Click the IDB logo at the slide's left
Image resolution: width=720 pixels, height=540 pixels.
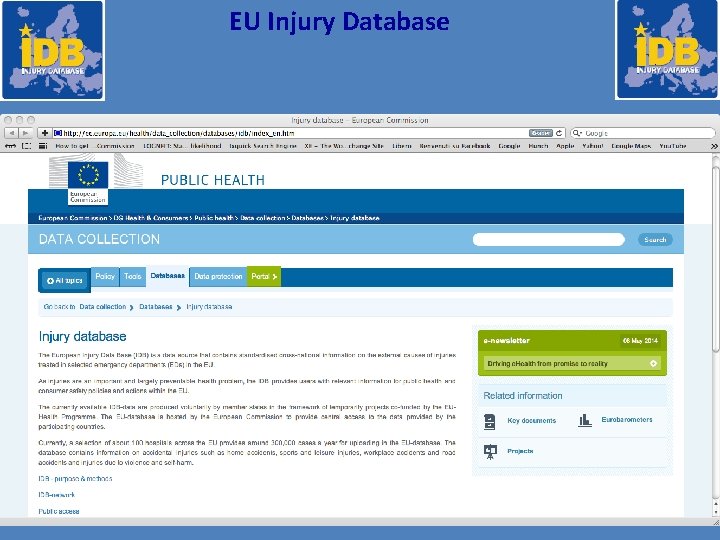click(x=53, y=50)
